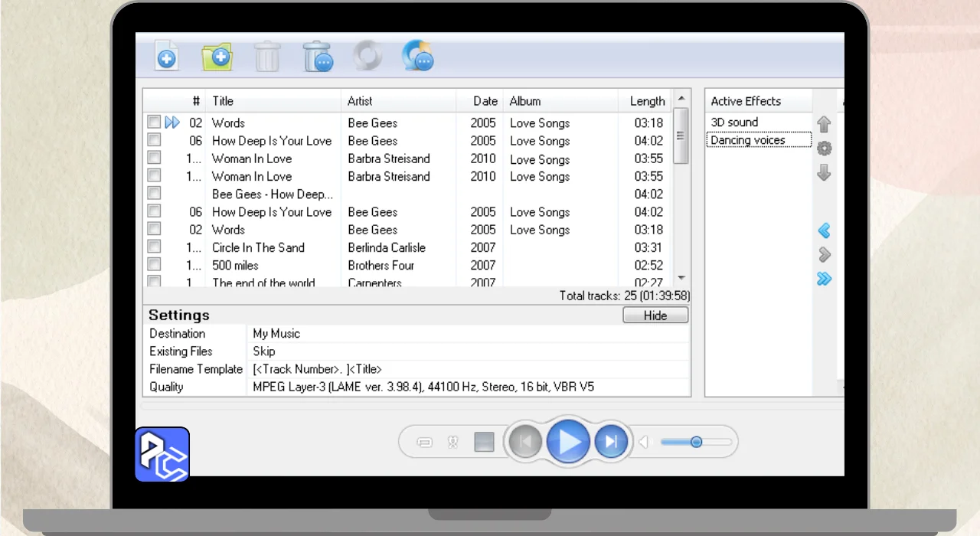Click the Add Folder toolbar icon
Screen dimensions: 980x536
pyautogui.click(x=217, y=57)
